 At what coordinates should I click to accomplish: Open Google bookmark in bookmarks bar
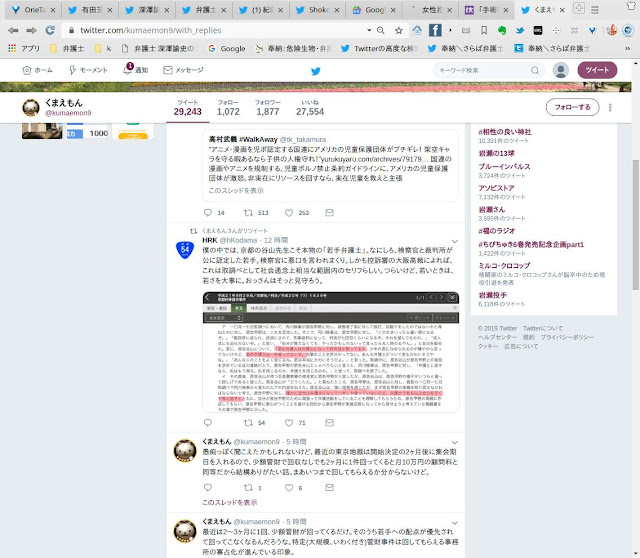227,49
